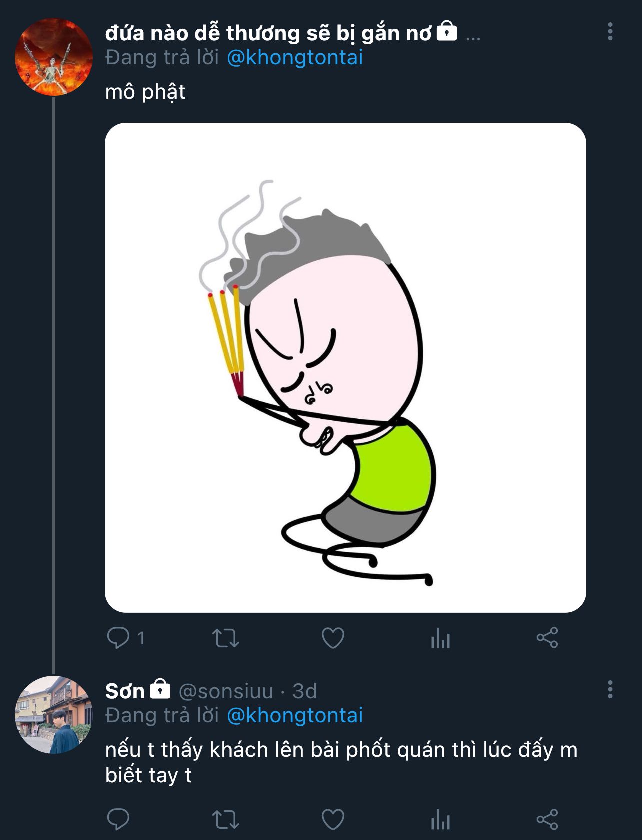This screenshot has width=642, height=840.
Task: Open Sơn's profile picture
Action: pyautogui.click(x=53, y=715)
